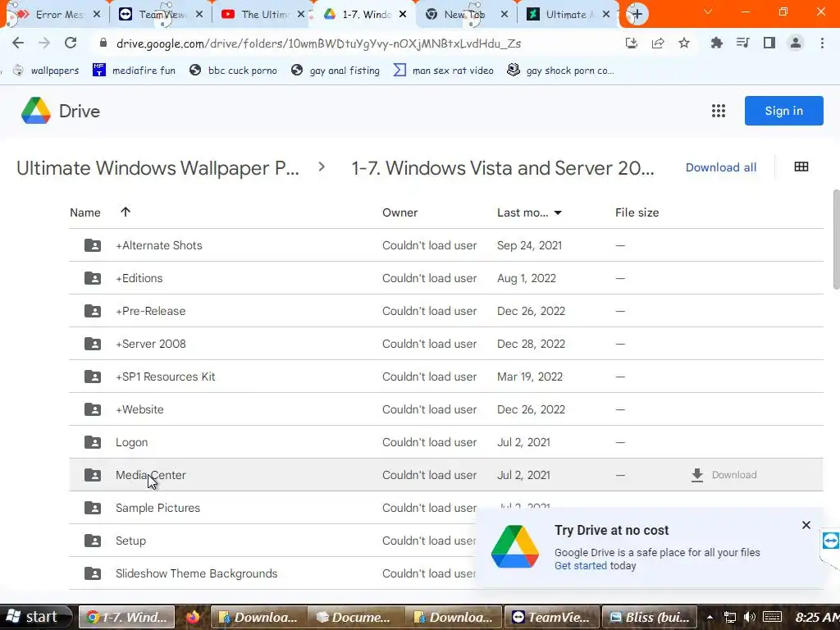
Task: Open the Logon folder
Action: pos(445,442)
